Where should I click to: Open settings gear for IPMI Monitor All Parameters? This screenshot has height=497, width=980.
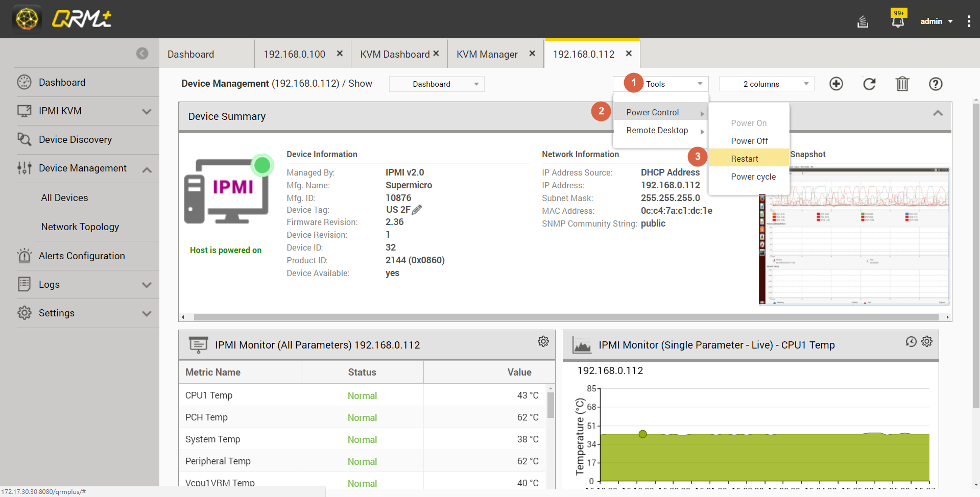[x=543, y=341]
